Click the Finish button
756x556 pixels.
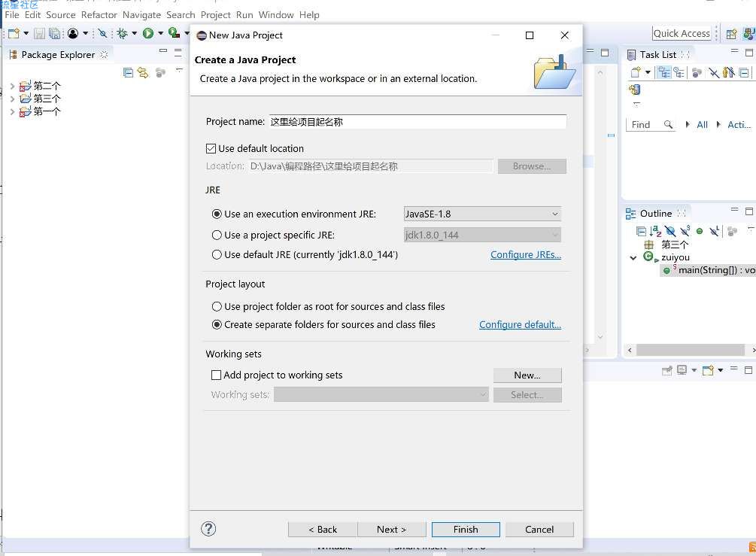pos(466,530)
